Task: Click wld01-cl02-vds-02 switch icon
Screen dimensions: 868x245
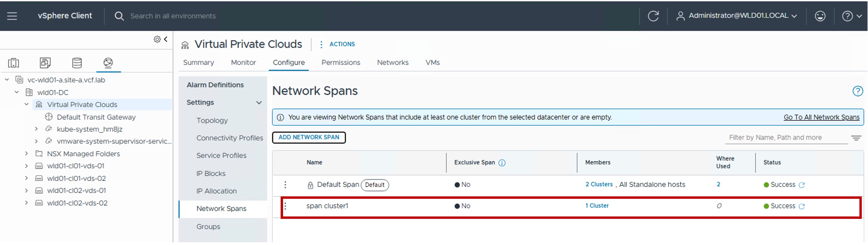Action: (x=39, y=203)
